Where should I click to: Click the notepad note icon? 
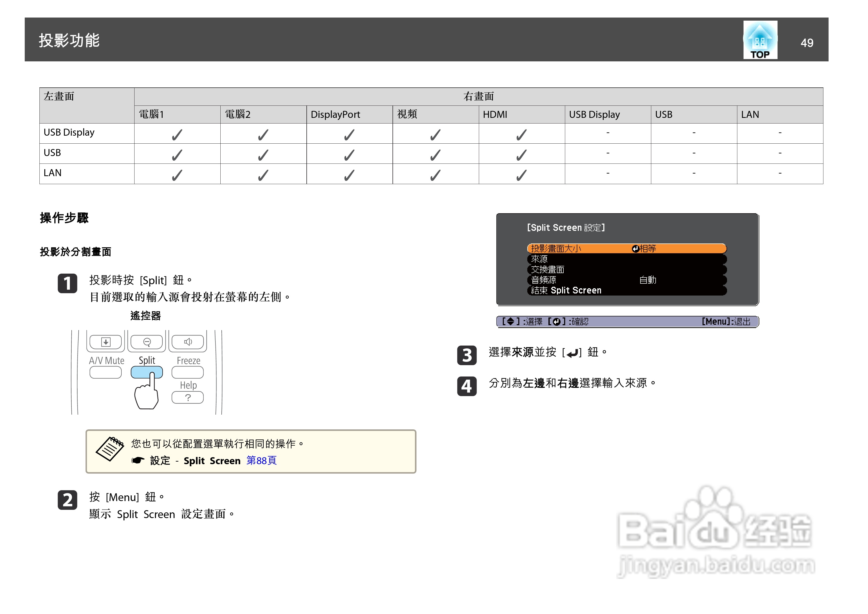click(110, 449)
